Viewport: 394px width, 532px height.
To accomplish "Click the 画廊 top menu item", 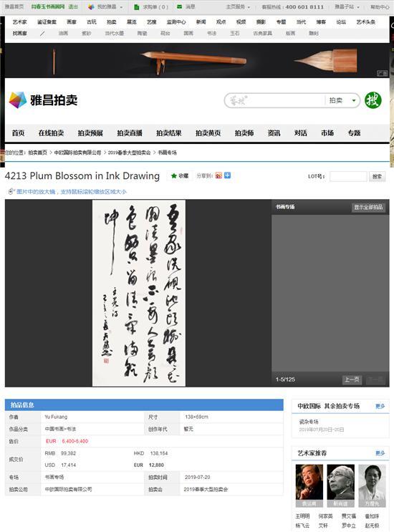I will (x=72, y=21).
